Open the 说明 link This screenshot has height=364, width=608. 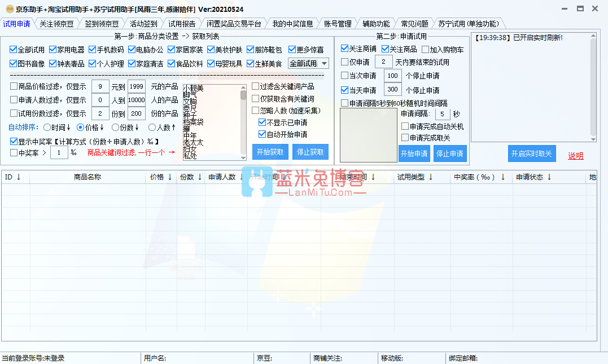point(575,156)
